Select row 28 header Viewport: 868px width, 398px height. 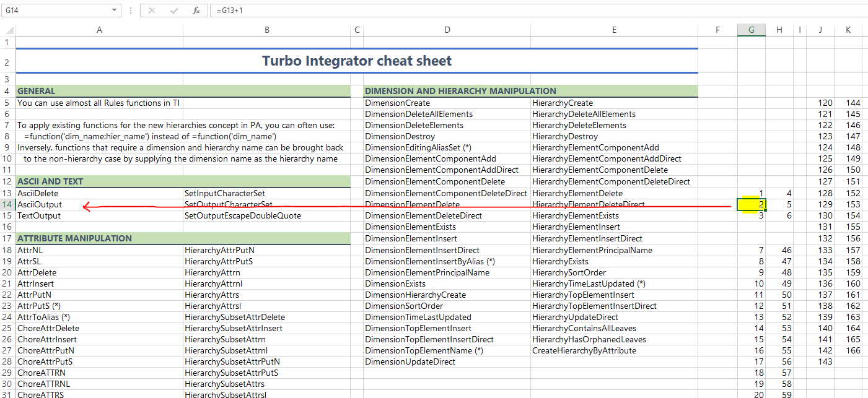coord(8,361)
